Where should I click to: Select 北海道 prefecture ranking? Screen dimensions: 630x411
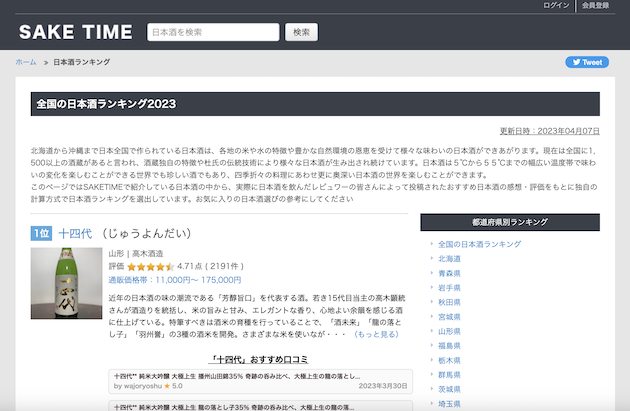coord(449,259)
